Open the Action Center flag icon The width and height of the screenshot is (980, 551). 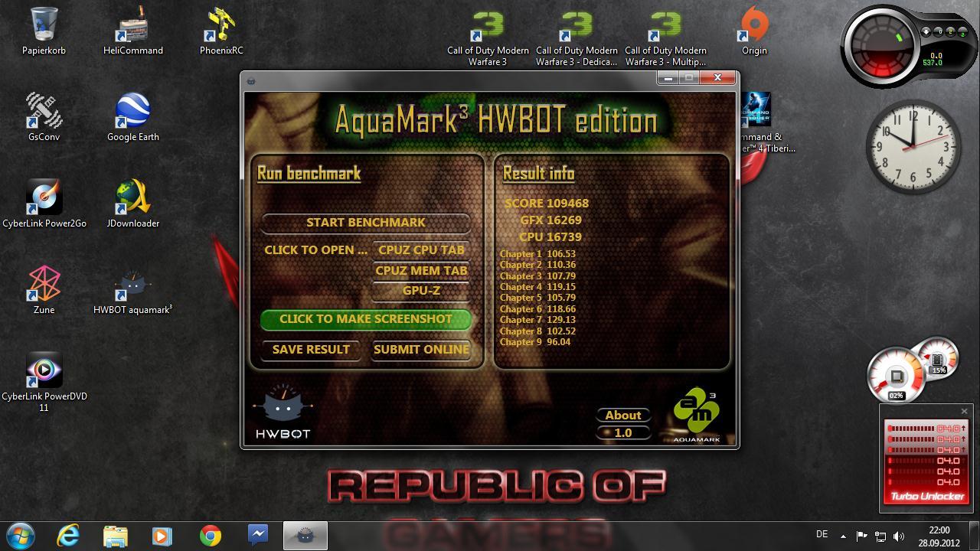pos(861,536)
